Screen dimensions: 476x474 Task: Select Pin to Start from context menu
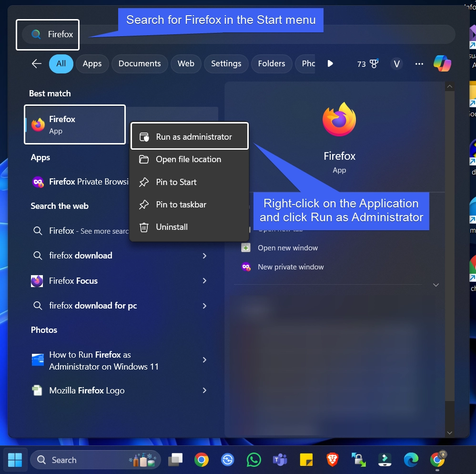point(190,182)
